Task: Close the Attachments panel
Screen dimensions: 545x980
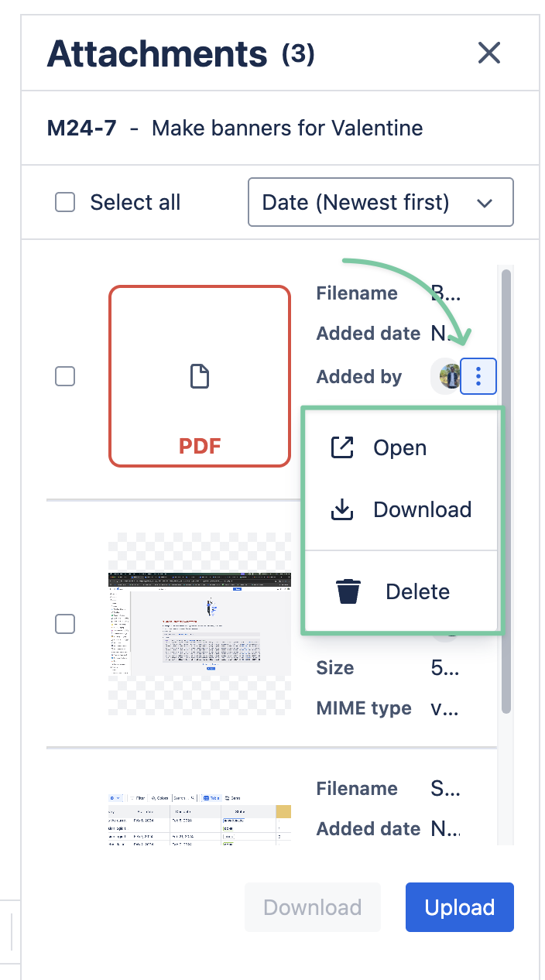Action: tap(489, 53)
